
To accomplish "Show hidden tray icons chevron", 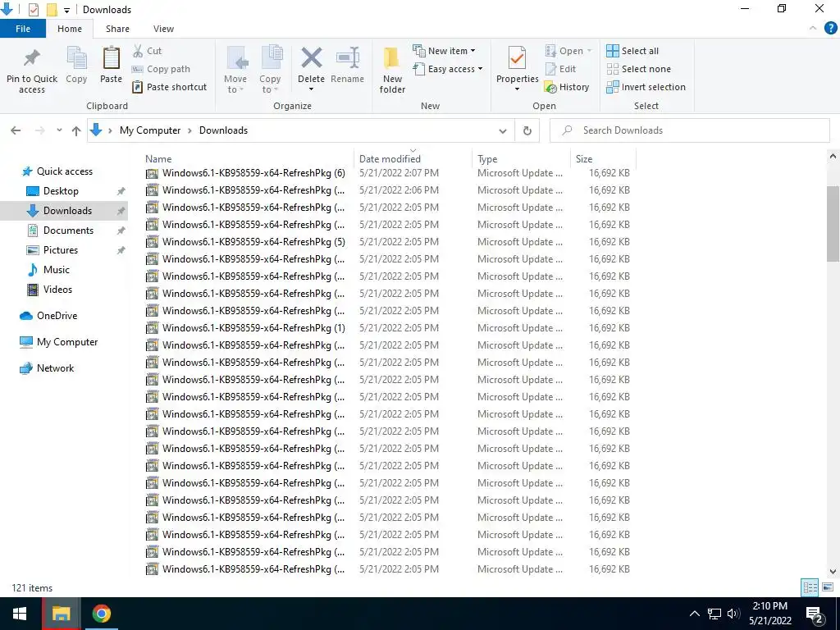I will (694, 614).
